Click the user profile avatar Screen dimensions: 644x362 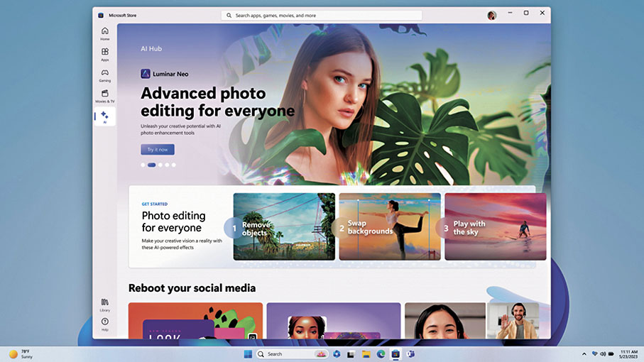(x=491, y=15)
